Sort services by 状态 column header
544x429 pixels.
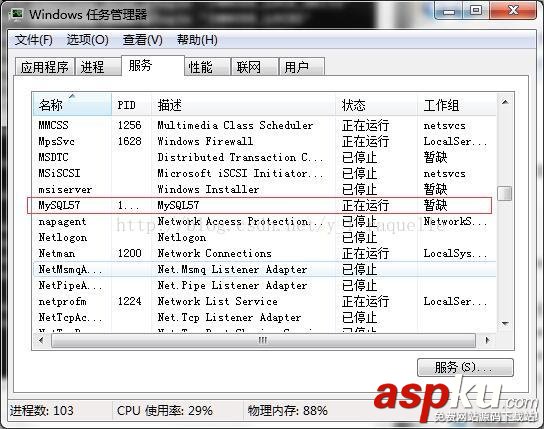pos(376,104)
